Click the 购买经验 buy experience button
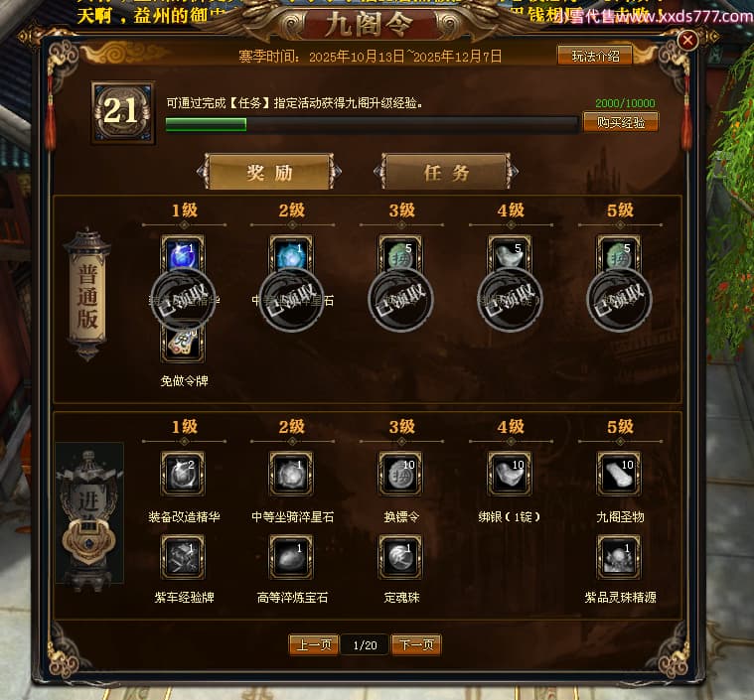 [x=621, y=122]
